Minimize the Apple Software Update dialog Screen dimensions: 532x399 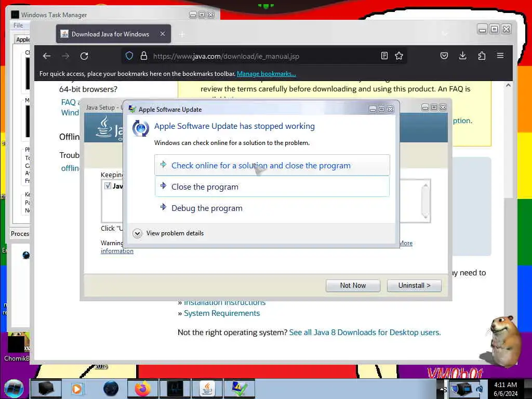(x=373, y=109)
